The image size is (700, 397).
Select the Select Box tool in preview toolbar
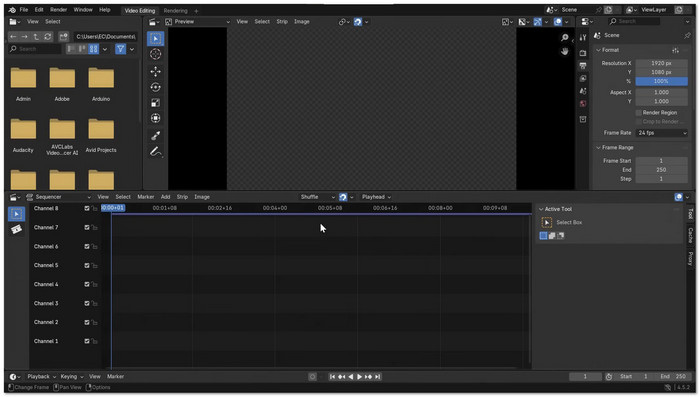point(155,39)
